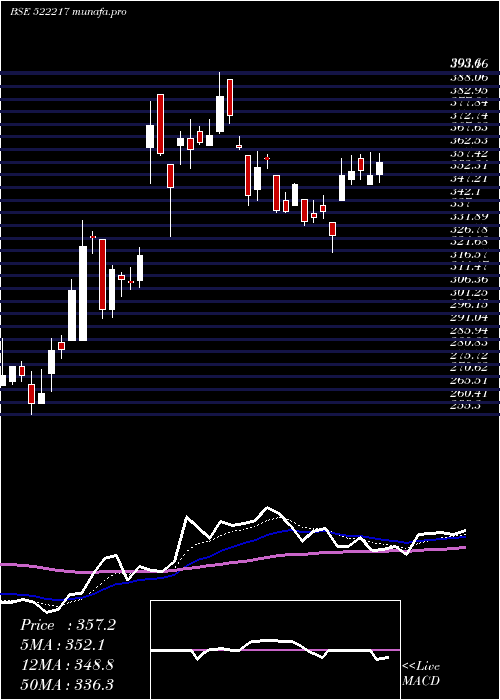Click the 'BSE 522217 munafa.pro' chart title
This screenshot has height=700, width=500.
68,12
